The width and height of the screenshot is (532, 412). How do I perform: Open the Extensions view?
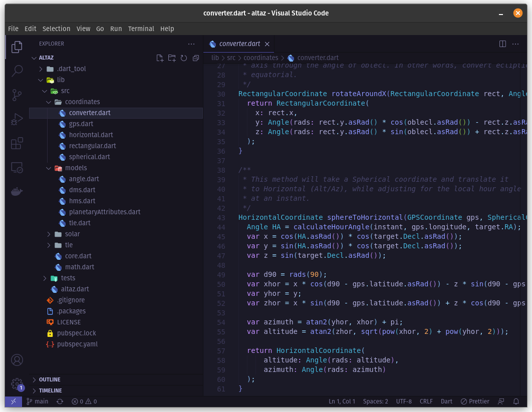(x=17, y=144)
